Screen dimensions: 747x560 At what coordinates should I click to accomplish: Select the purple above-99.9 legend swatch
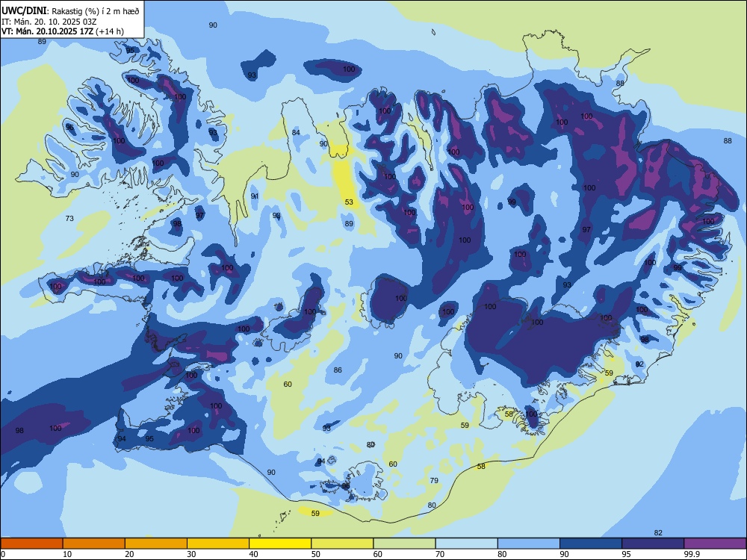point(715,544)
